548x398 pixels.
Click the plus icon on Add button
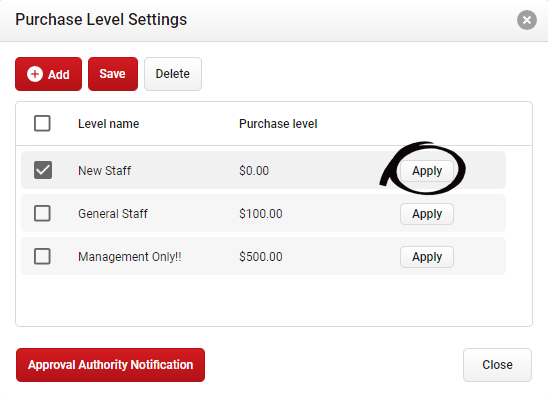[35, 74]
